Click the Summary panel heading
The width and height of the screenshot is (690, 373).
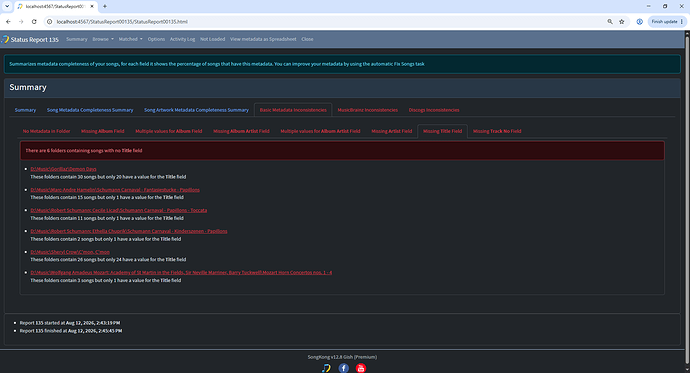point(28,87)
